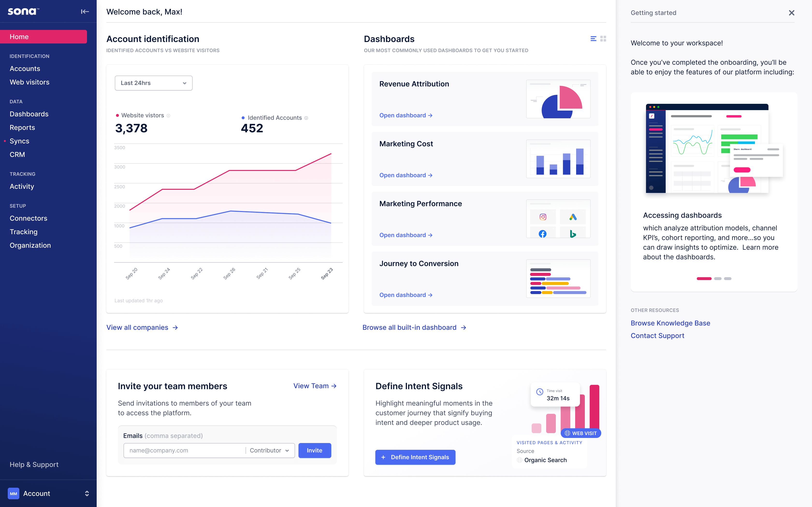
Task: Open the Contributor role dropdown
Action: tap(269, 450)
